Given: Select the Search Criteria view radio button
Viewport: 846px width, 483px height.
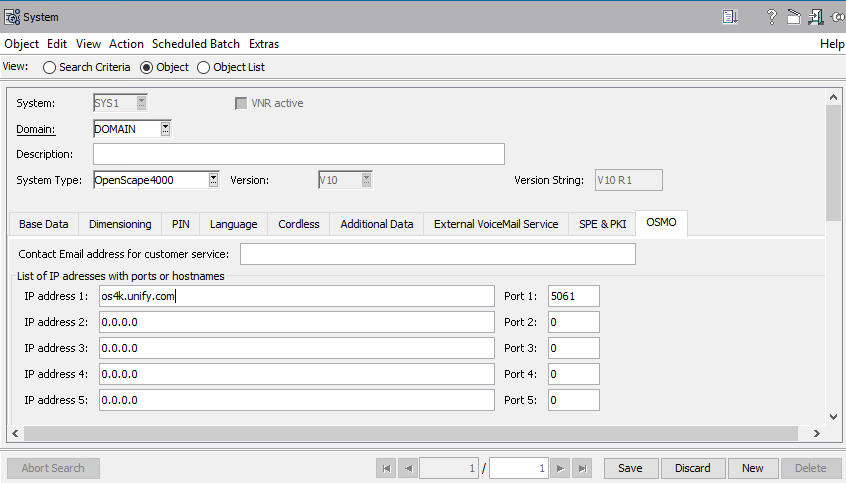Looking at the screenshot, I should (49, 67).
